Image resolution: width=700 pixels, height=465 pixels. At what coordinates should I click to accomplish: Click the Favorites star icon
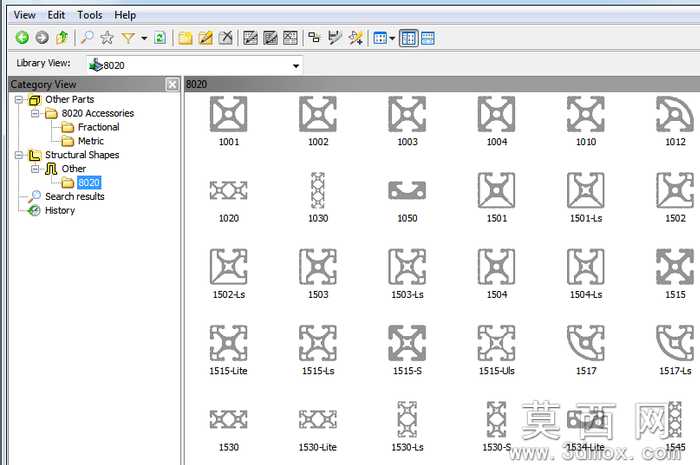click(x=107, y=38)
